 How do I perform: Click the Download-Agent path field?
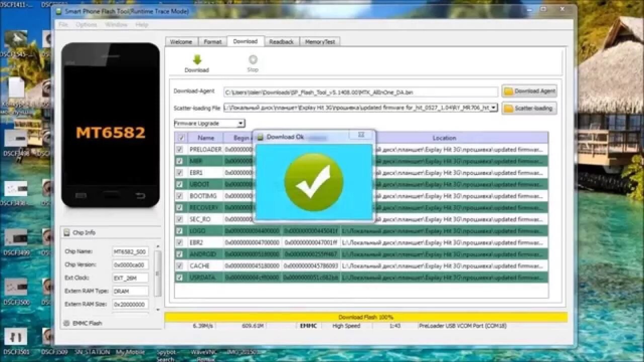(x=361, y=92)
